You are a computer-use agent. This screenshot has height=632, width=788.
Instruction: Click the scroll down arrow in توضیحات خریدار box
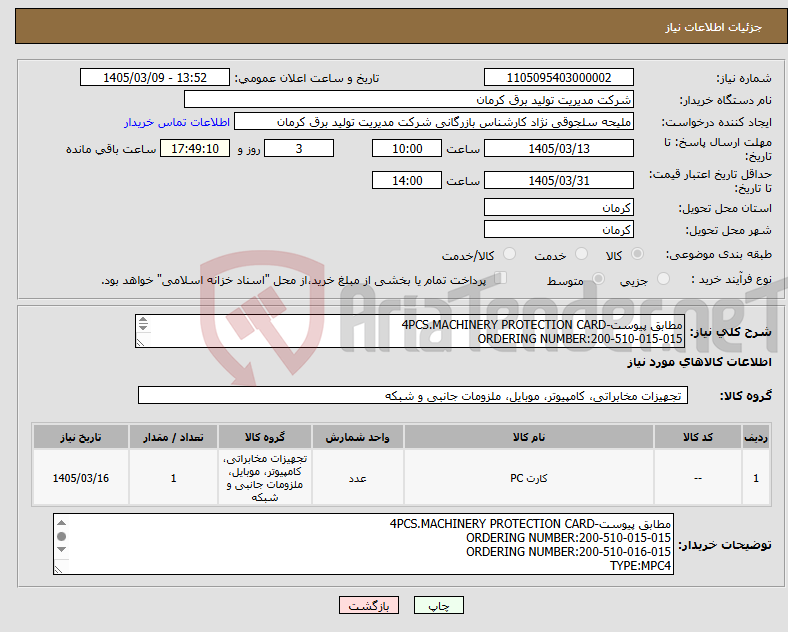coord(61,549)
